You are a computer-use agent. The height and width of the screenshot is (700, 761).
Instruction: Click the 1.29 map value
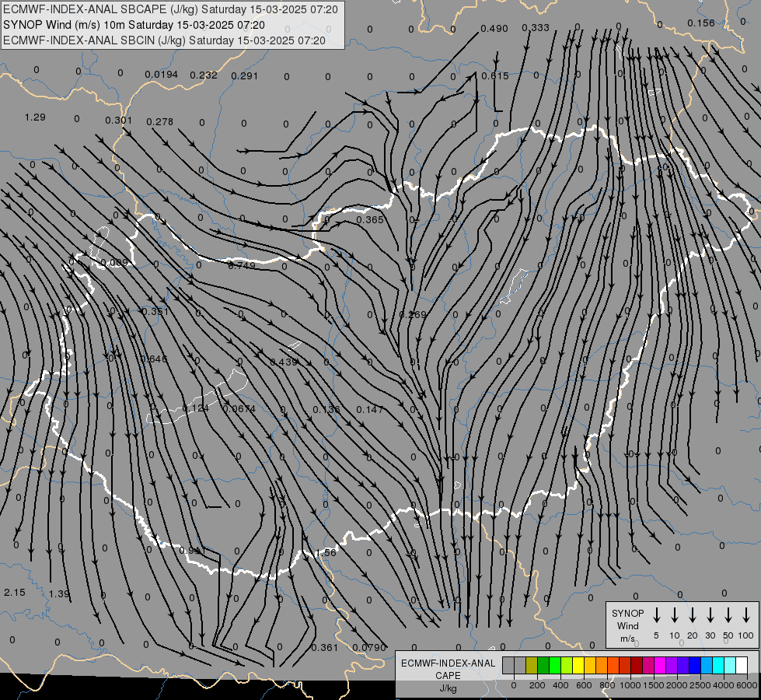(35, 117)
